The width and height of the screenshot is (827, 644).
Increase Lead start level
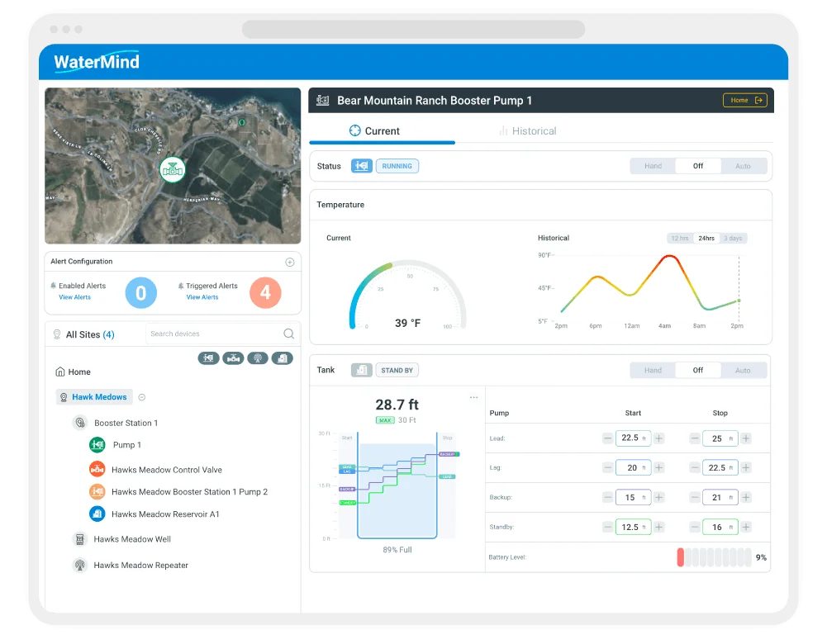click(658, 438)
